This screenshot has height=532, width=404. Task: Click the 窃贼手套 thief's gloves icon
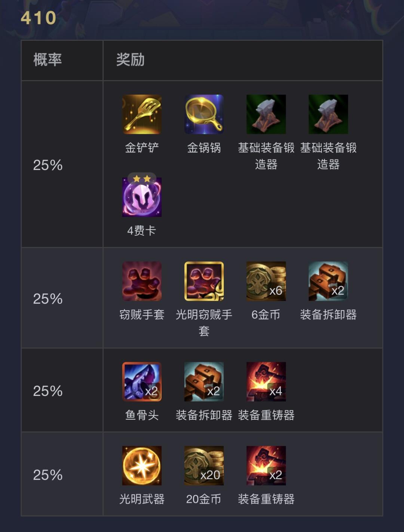click(142, 281)
